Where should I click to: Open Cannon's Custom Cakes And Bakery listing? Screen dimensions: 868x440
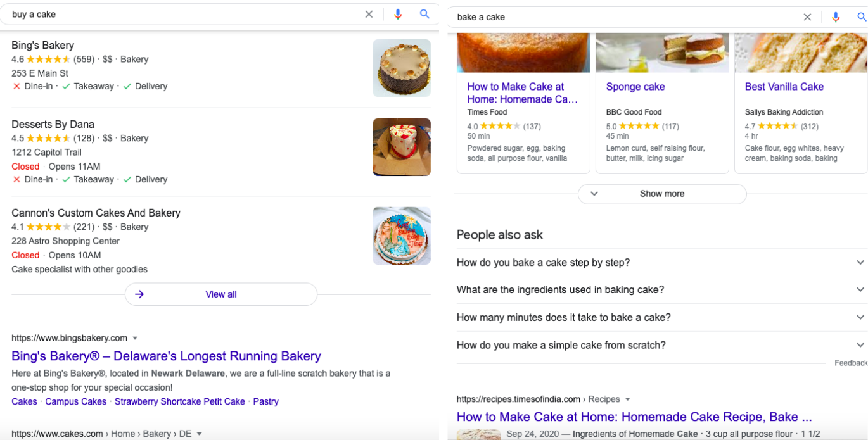tap(96, 213)
